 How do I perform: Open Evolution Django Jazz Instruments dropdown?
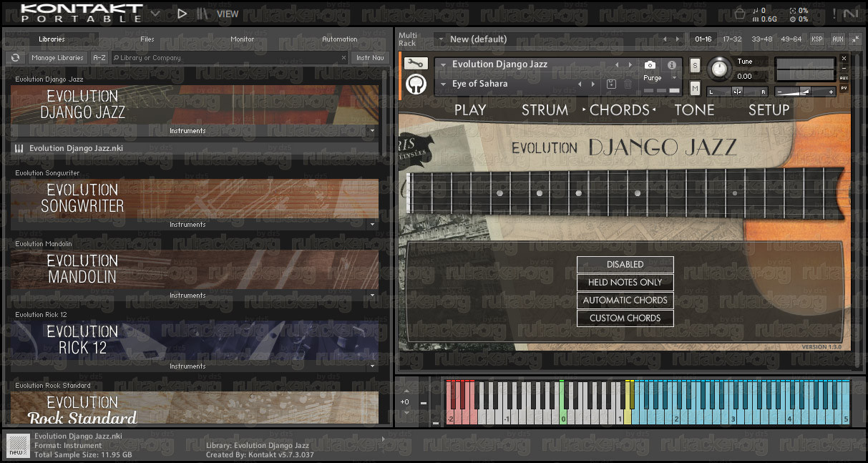370,131
